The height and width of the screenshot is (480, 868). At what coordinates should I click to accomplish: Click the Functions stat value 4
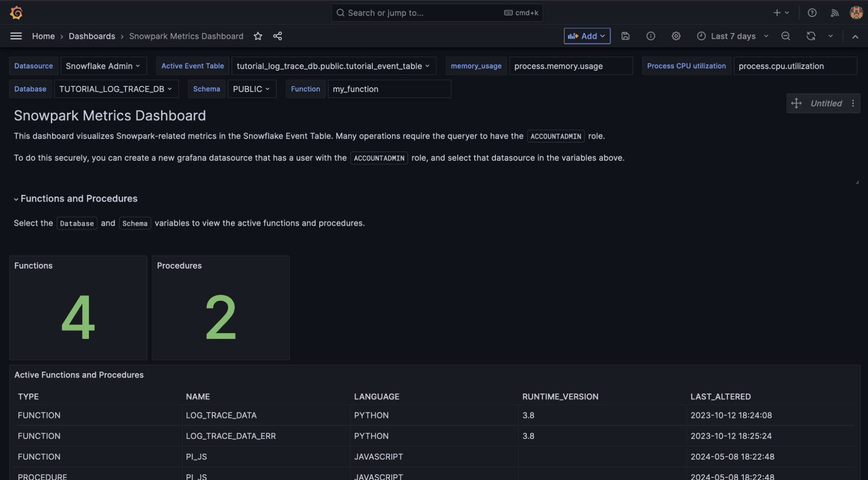click(78, 317)
